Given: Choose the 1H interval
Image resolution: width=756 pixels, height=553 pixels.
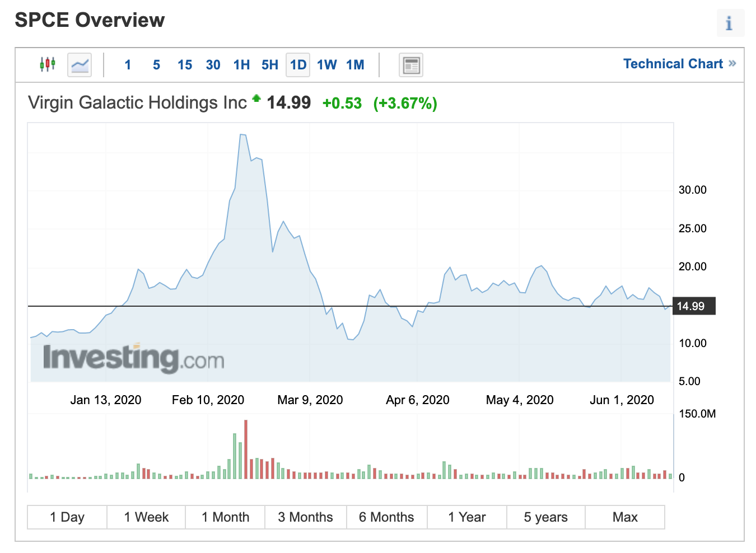Looking at the screenshot, I should [241, 65].
